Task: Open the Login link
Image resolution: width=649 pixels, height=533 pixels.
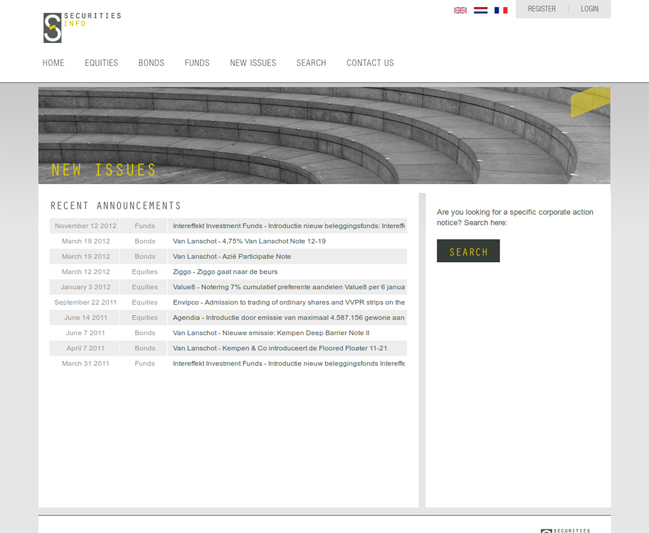Action: click(x=589, y=9)
